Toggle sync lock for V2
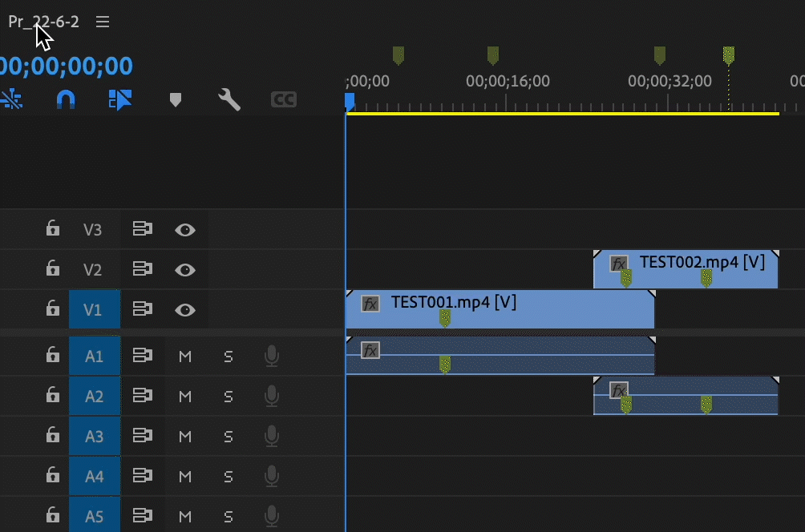 pyautogui.click(x=143, y=268)
